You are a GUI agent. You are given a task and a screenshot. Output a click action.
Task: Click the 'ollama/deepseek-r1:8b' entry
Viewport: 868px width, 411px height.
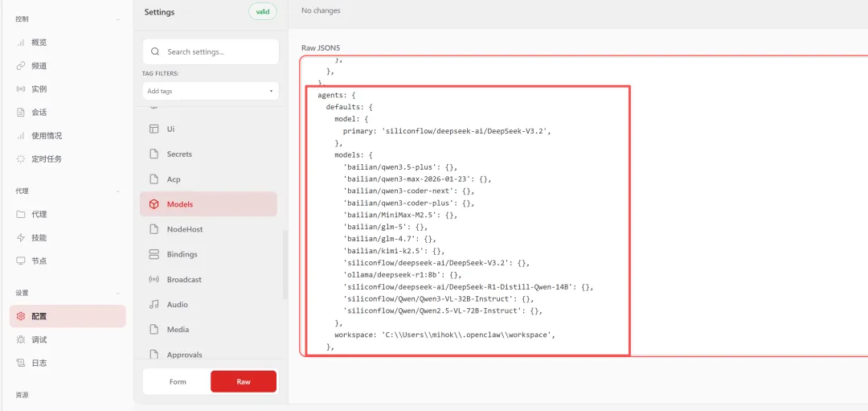point(403,275)
